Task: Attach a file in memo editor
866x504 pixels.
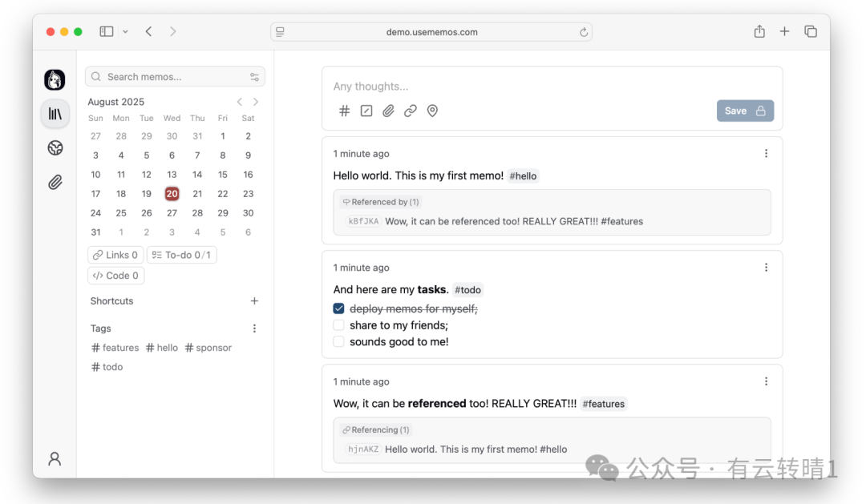Action: [x=388, y=111]
